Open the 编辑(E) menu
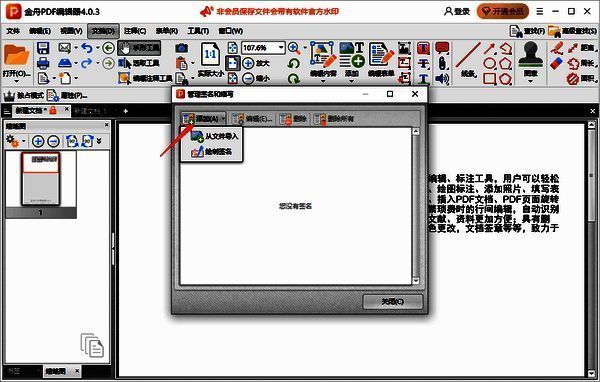The width and height of the screenshot is (600, 382). (x=40, y=31)
